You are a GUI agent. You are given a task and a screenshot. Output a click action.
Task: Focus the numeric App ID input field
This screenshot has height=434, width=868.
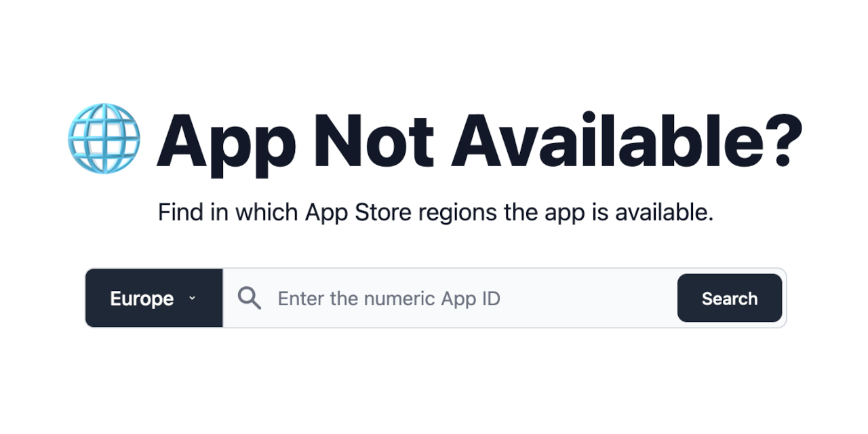click(450, 298)
